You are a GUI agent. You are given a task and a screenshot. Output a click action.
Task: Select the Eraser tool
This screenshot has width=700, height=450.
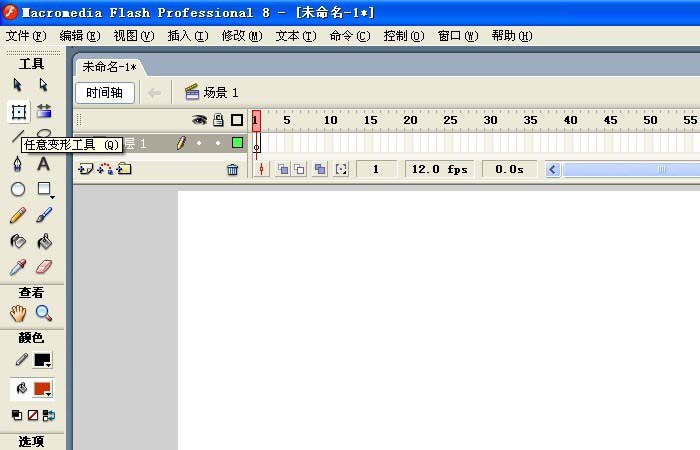[44, 267]
